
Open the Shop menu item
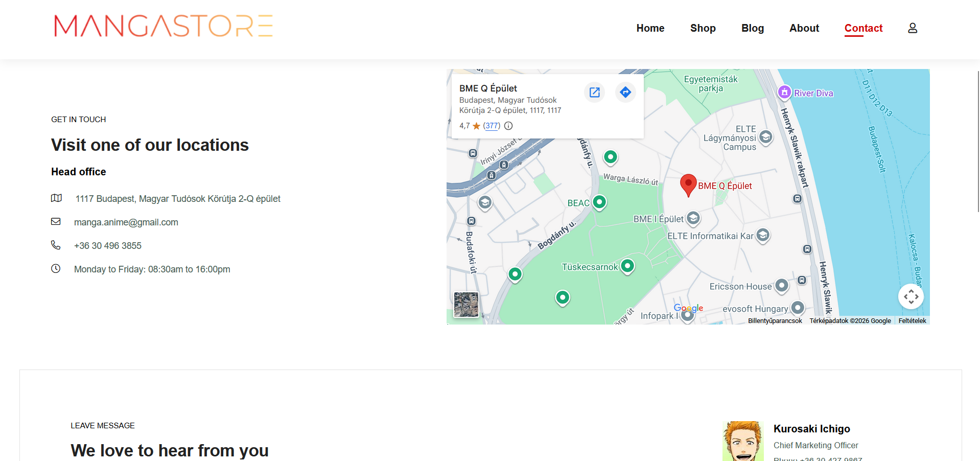[703, 28]
